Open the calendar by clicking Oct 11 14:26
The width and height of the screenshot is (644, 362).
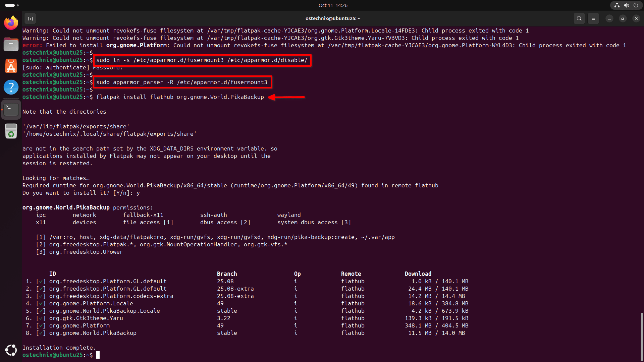(333, 5)
